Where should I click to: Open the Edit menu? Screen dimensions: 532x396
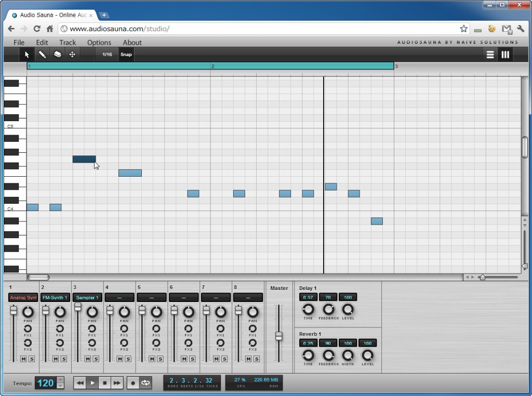(x=42, y=43)
